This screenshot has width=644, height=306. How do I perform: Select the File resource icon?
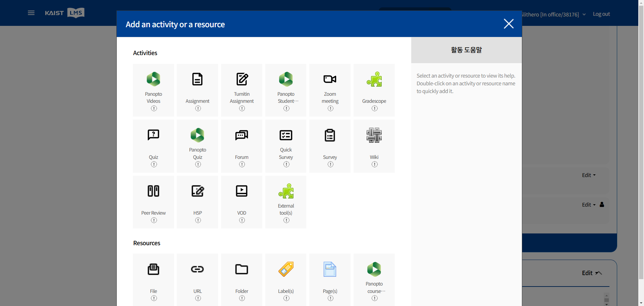click(x=154, y=269)
